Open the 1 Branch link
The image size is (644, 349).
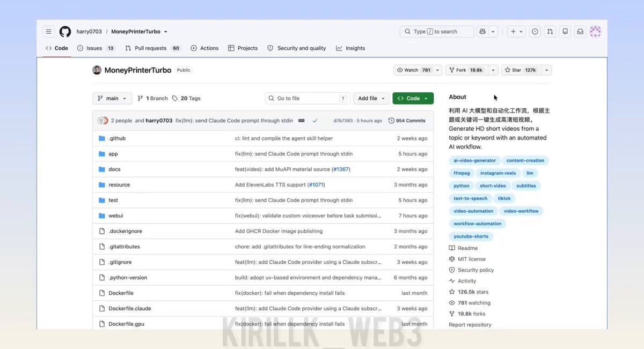(153, 99)
